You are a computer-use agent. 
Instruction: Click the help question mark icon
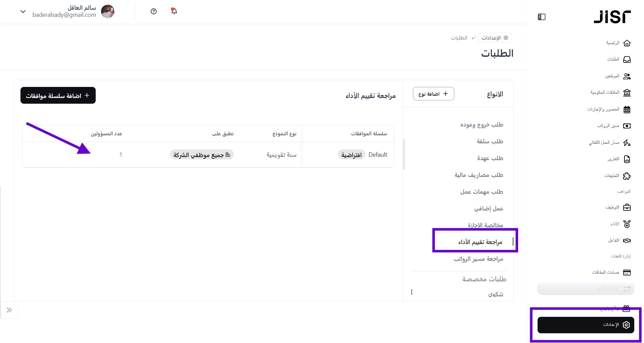(154, 11)
